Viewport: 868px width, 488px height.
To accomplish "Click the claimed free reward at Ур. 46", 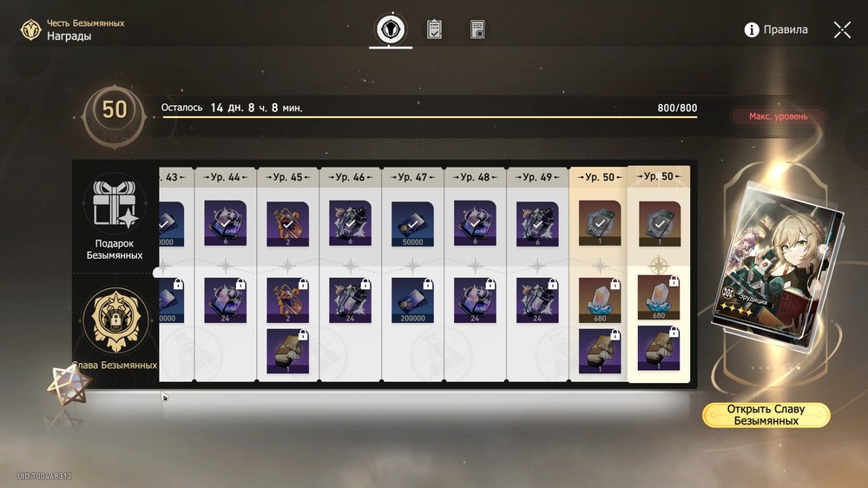I will click(x=351, y=223).
